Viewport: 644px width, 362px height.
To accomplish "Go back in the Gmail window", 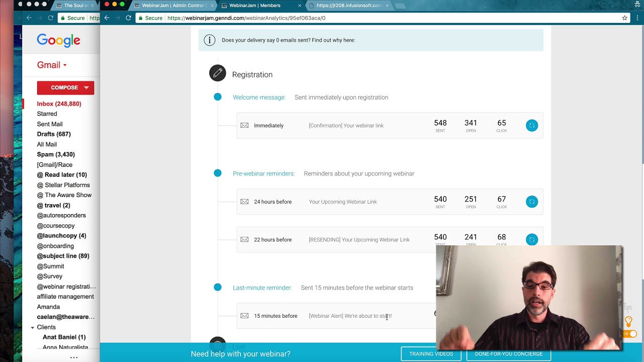I will 29,18.
